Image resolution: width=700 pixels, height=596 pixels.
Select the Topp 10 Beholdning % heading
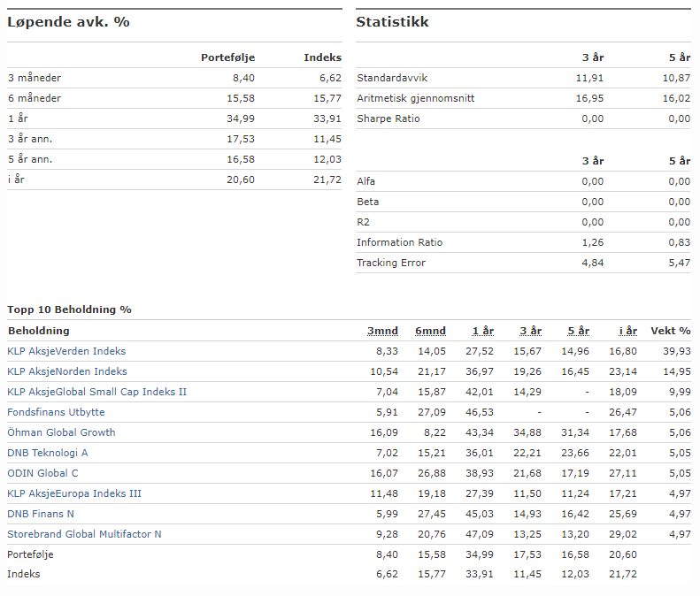coord(69,309)
